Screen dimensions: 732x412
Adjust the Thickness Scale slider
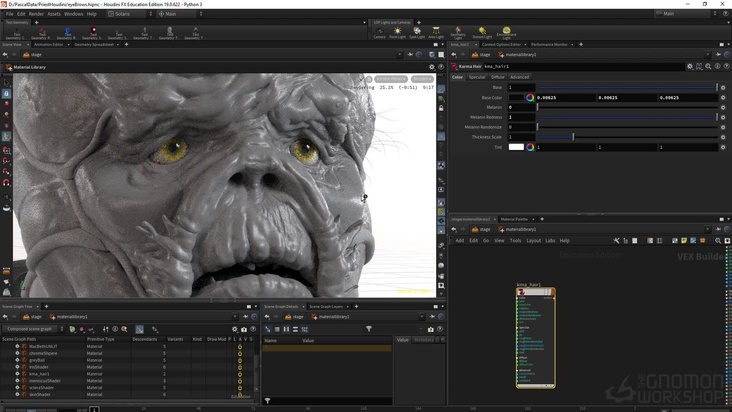click(x=626, y=137)
